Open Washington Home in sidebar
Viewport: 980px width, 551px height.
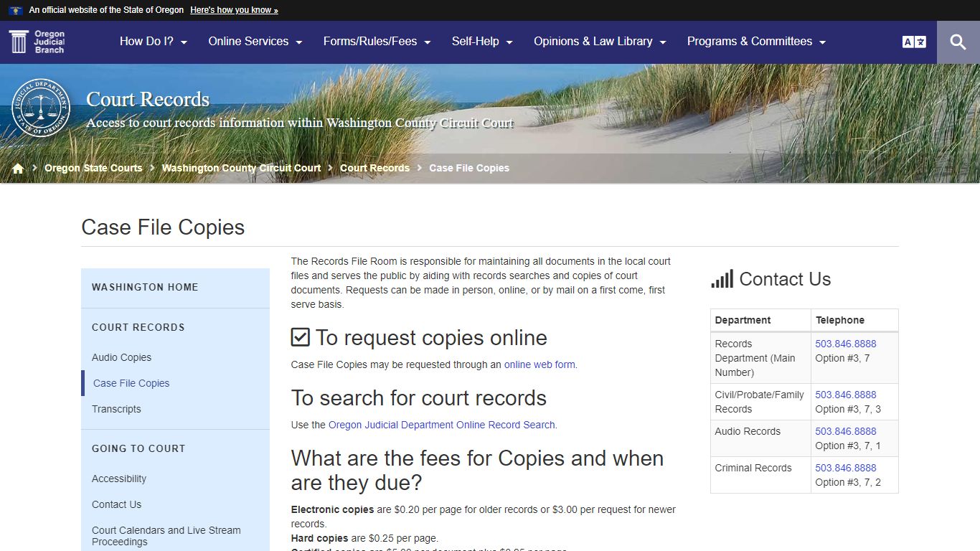pyautogui.click(x=145, y=287)
